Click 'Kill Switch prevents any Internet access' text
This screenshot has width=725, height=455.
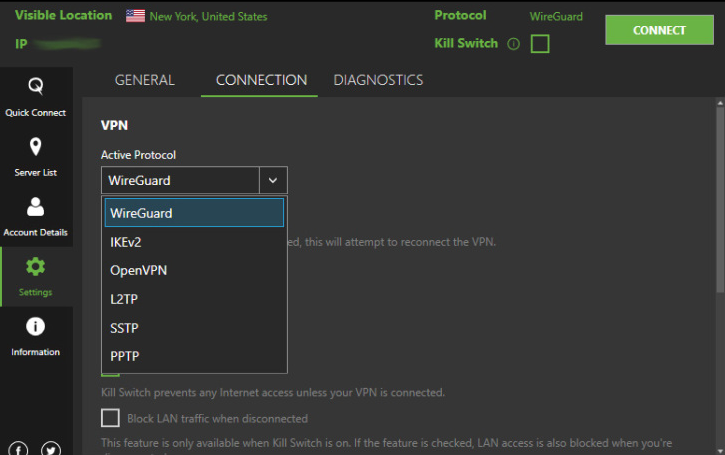tap(273, 393)
